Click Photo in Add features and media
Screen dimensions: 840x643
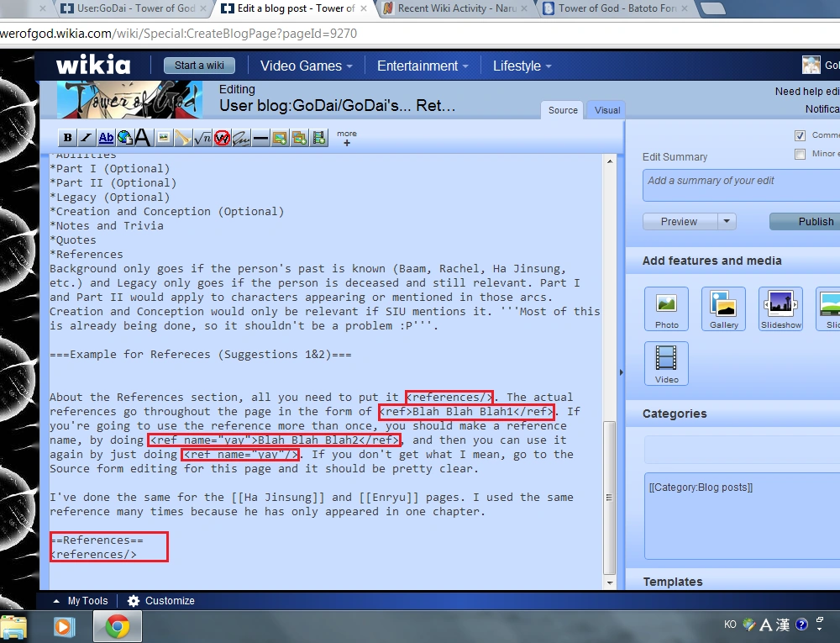pos(666,308)
